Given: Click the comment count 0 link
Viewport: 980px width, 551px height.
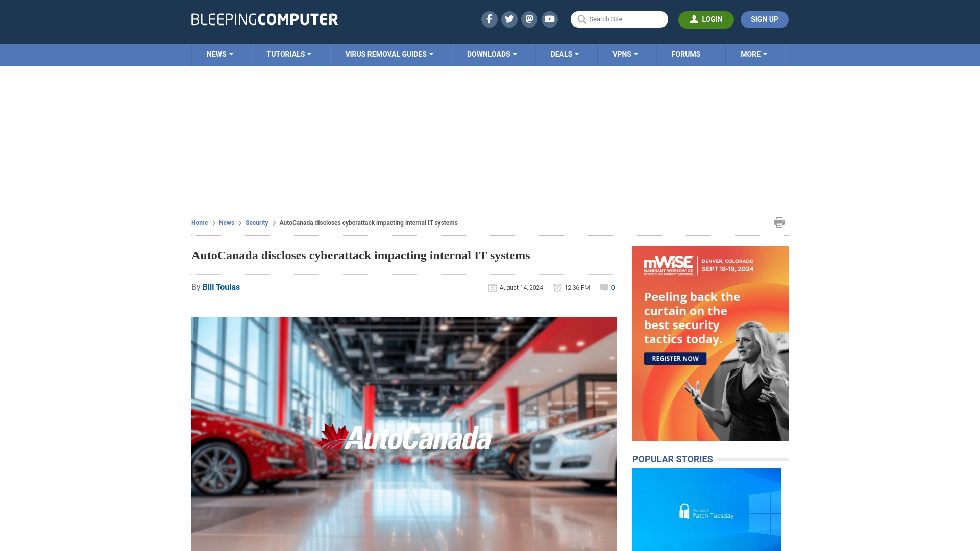Looking at the screenshot, I should click(613, 288).
